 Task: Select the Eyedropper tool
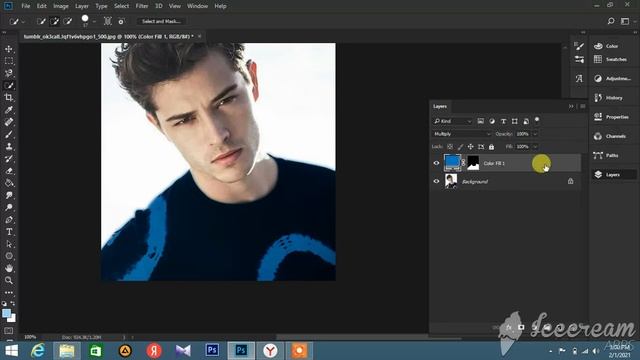pos(9,110)
